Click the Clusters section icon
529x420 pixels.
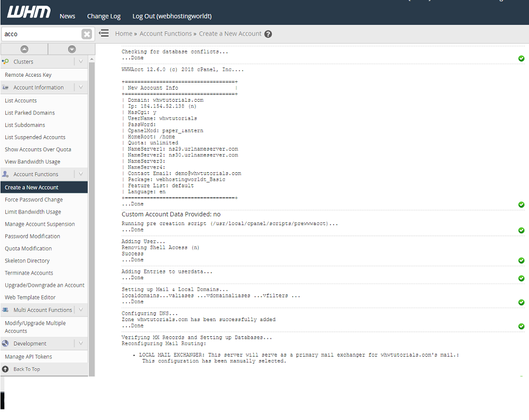pyautogui.click(x=6, y=62)
